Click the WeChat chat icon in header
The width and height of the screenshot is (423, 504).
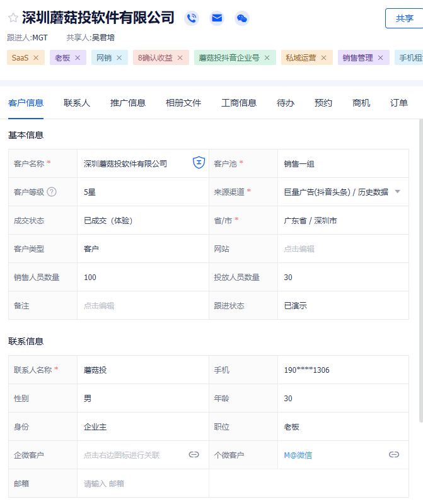coord(242,18)
